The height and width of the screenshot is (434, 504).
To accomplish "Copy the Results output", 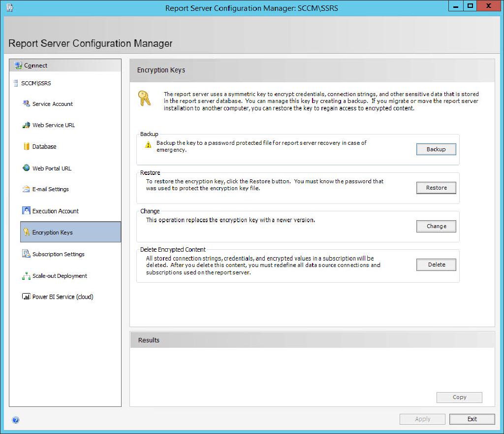I will click(459, 397).
